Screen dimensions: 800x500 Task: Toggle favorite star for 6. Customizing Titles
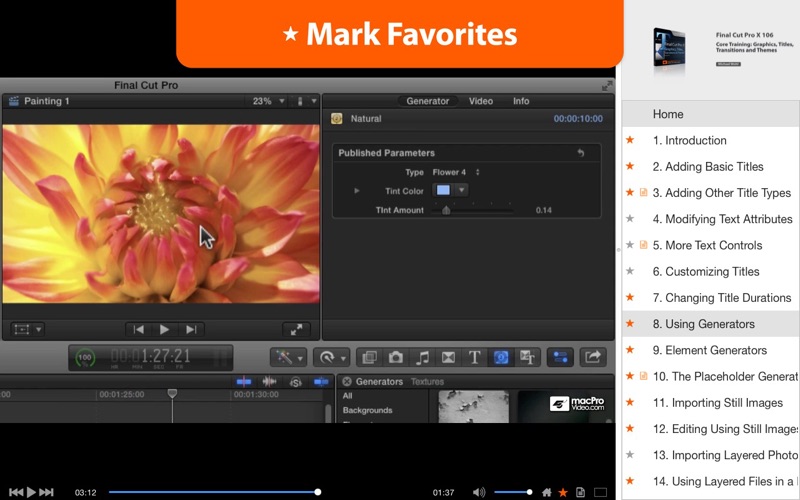630,271
